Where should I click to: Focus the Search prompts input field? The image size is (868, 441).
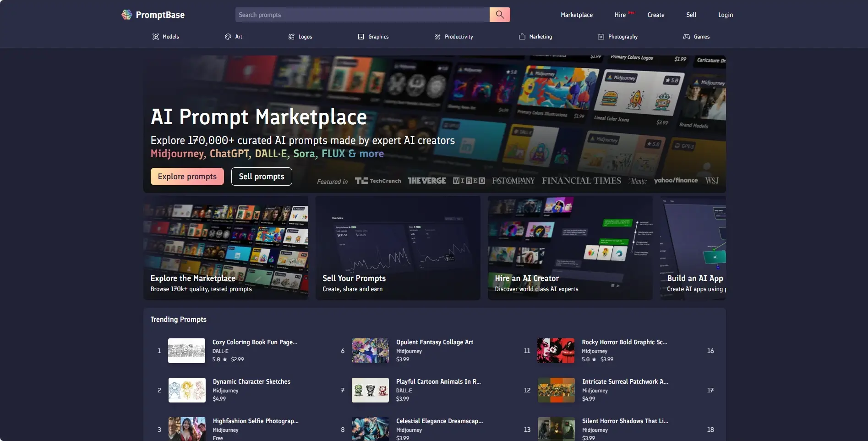tap(362, 15)
